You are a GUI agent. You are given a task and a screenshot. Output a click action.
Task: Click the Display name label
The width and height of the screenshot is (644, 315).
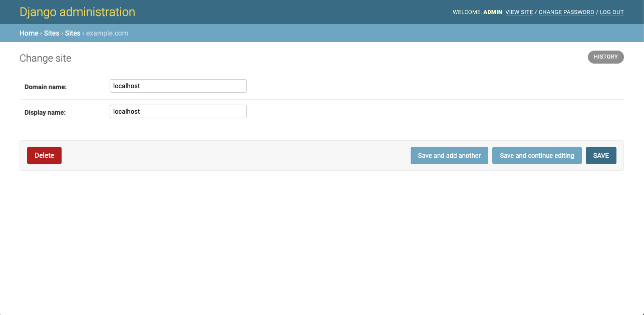45,113
